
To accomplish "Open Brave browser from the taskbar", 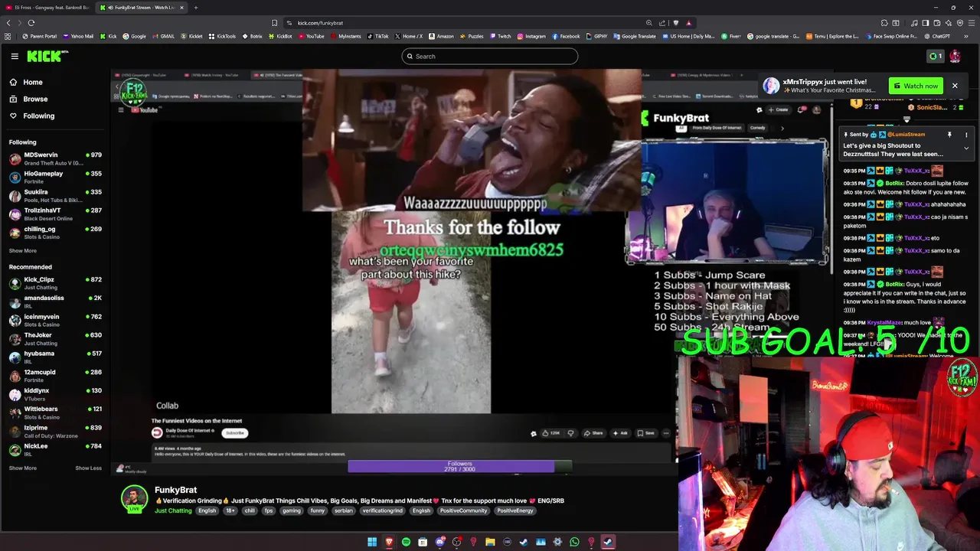I will coord(389,542).
